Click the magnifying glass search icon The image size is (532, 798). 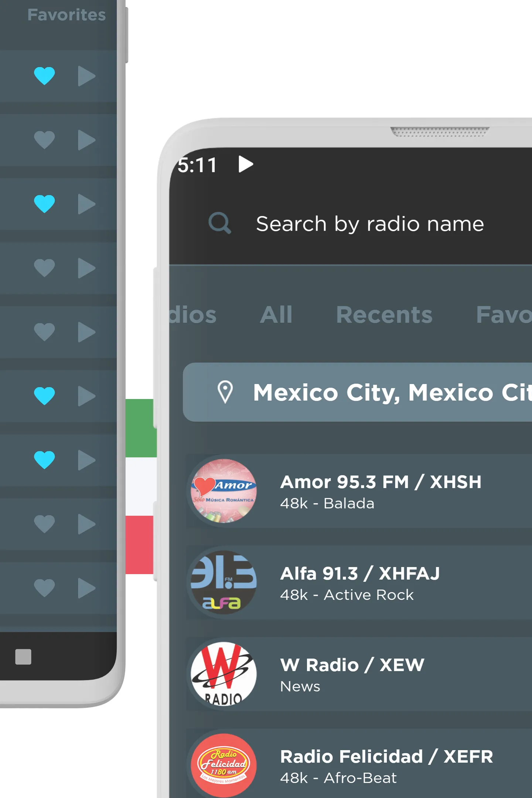click(220, 223)
